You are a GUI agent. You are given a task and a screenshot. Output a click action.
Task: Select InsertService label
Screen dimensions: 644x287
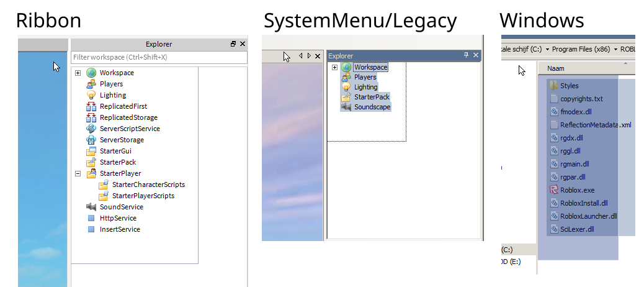pos(120,229)
